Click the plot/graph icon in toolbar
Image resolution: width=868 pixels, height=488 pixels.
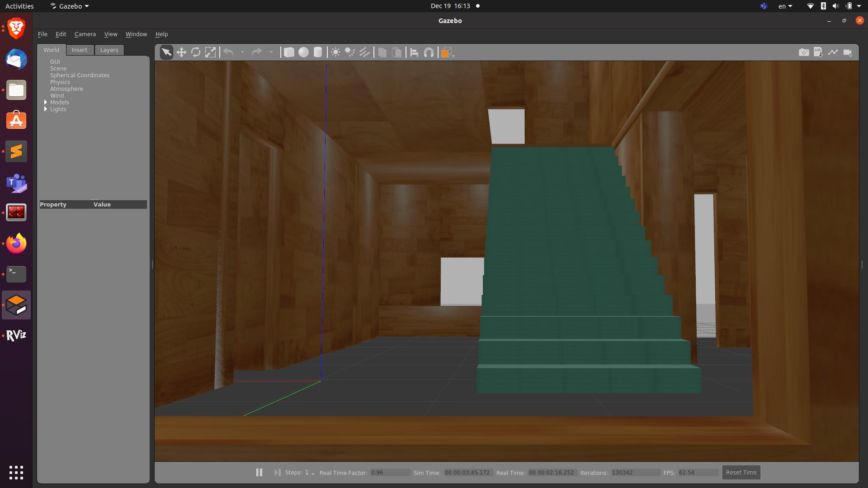pos(832,52)
